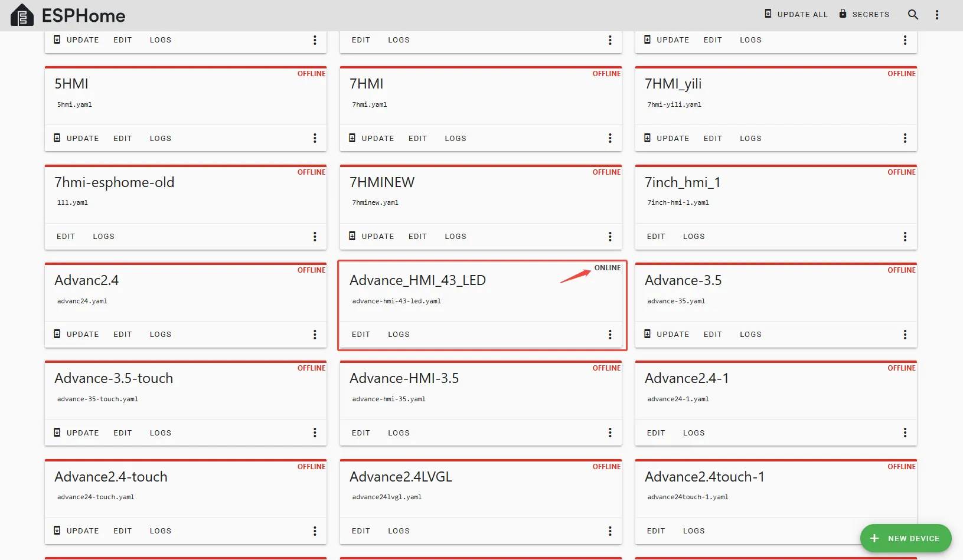Edit the Advance2.4touch-1 configuration
Viewport: 963px width, 560px height.
[656, 530]
